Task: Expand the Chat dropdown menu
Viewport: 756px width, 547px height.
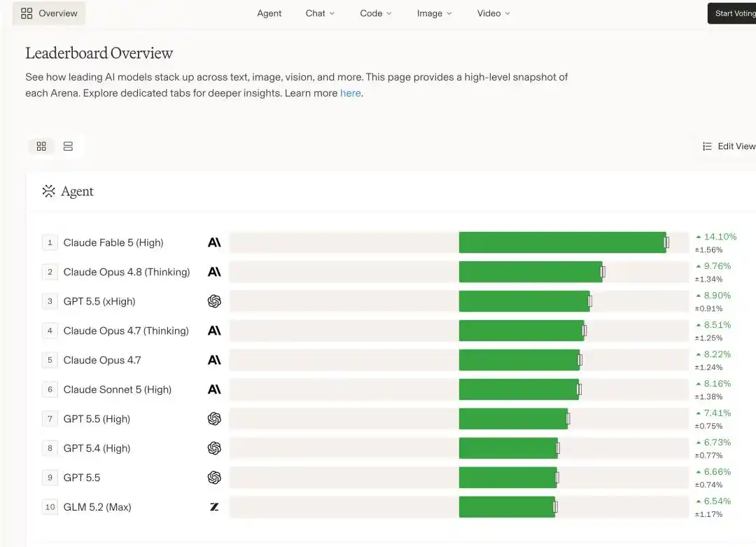Action: click(320, 13)
